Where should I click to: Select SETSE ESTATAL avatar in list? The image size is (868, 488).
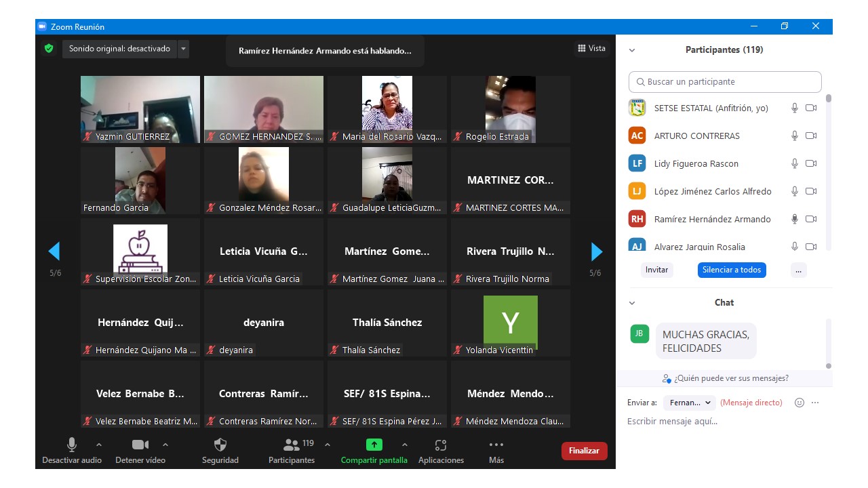pos(637,108)
